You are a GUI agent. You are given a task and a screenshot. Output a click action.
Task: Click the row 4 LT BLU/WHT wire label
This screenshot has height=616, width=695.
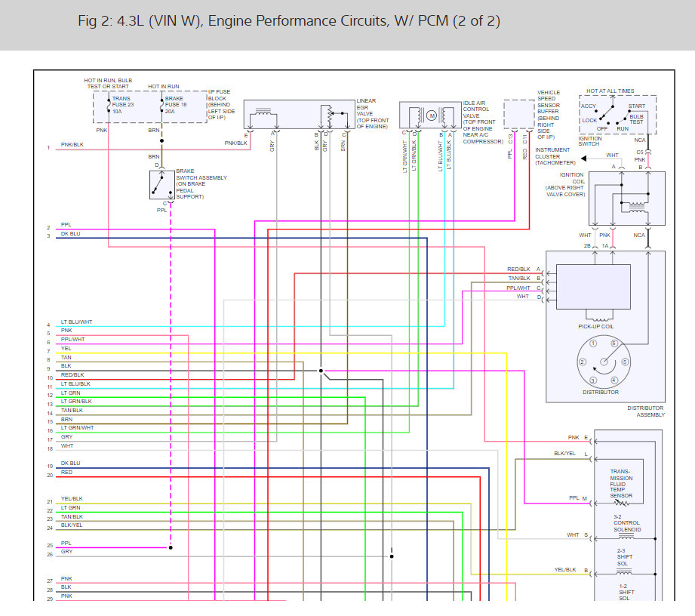(x=77, y=322)
